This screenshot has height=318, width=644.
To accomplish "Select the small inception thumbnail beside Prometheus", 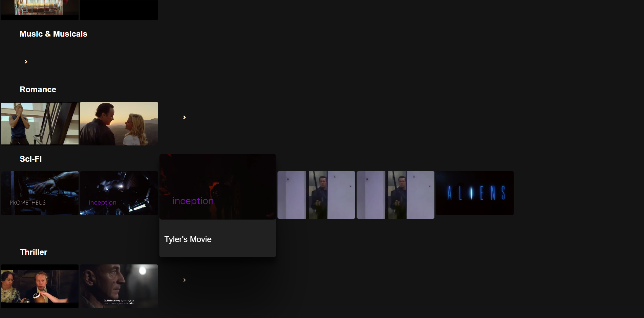I will (119, 193).
